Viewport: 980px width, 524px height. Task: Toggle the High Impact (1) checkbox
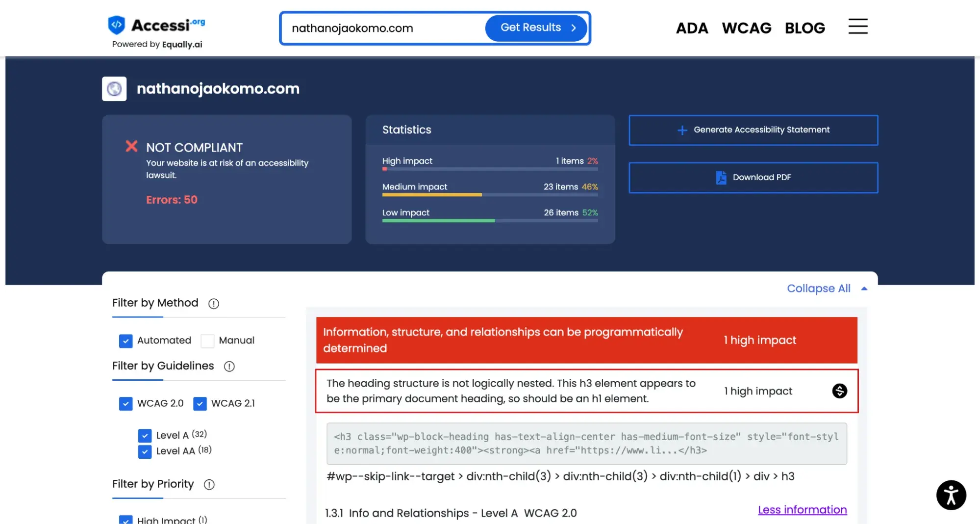[x=126, y=520]
